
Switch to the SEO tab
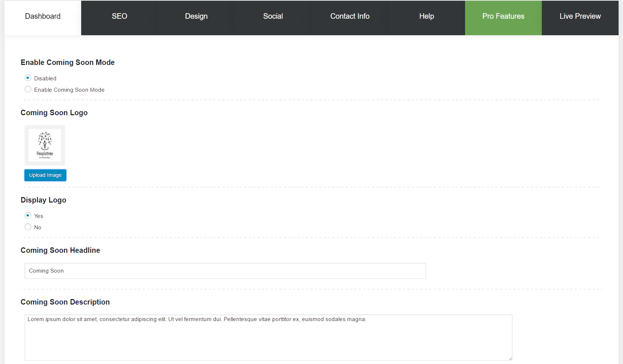119,18
